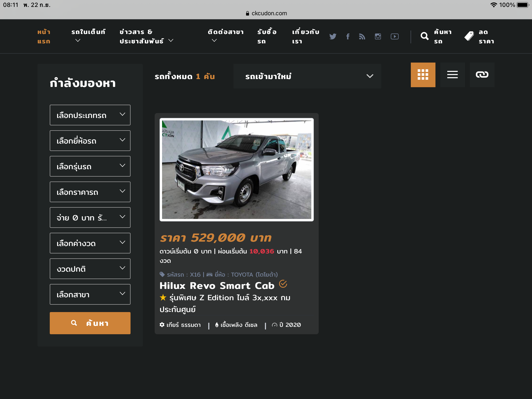
Task: Open the เลือกราคารถ price dropdown
Action: click(90, 192)
